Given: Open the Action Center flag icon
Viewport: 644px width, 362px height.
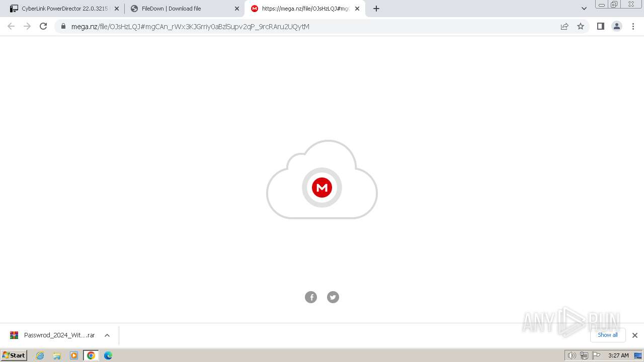Looking at the screenshot, I should (596, 355).
